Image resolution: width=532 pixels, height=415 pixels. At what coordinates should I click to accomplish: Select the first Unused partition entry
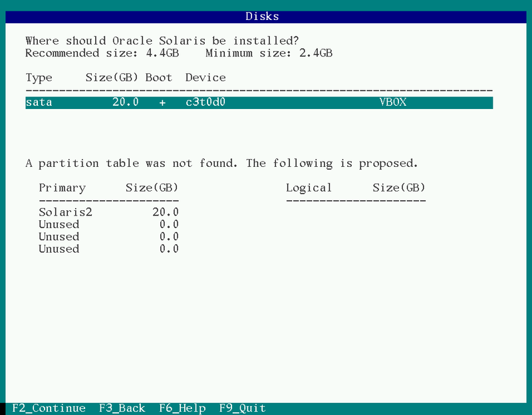click(x=59, y=225)
